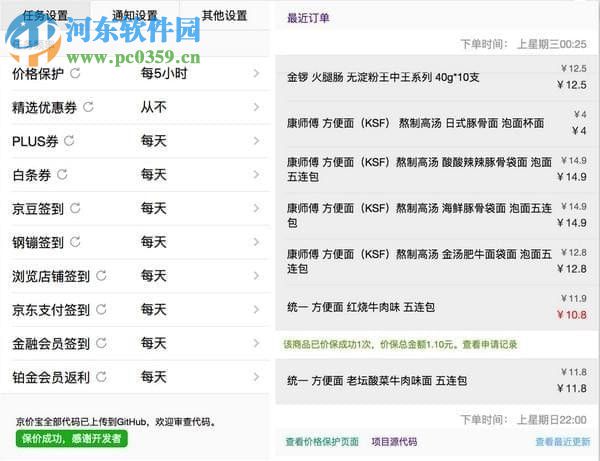Expand the 京豆签到 row arrow
This screenshot has width=600, height=461.
click(x=256, y=208)
